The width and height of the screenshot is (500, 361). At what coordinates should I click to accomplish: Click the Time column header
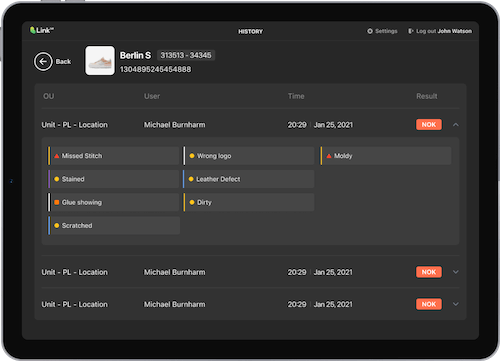[x=296, y=96]
